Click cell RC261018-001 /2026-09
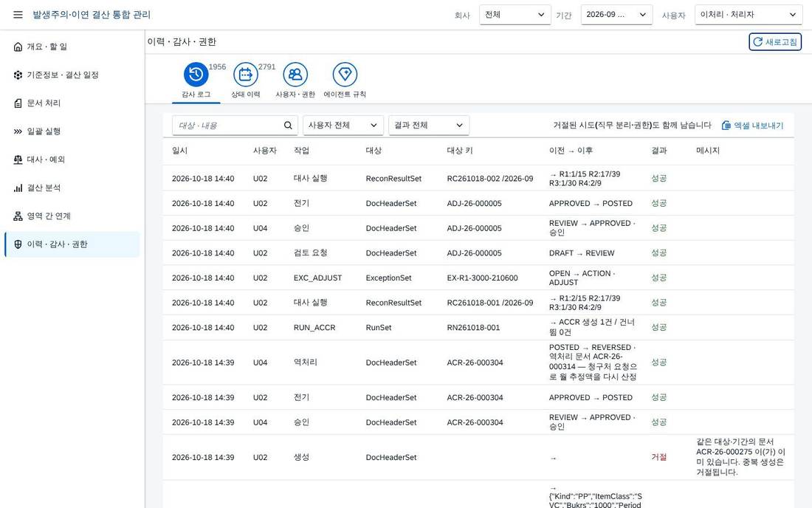The image size is (812, 508). pyautogui.click(x=490, y=303)
